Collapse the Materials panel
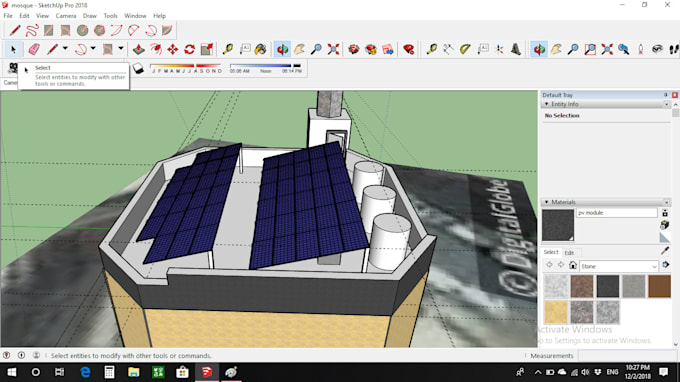 coord(546,202)
